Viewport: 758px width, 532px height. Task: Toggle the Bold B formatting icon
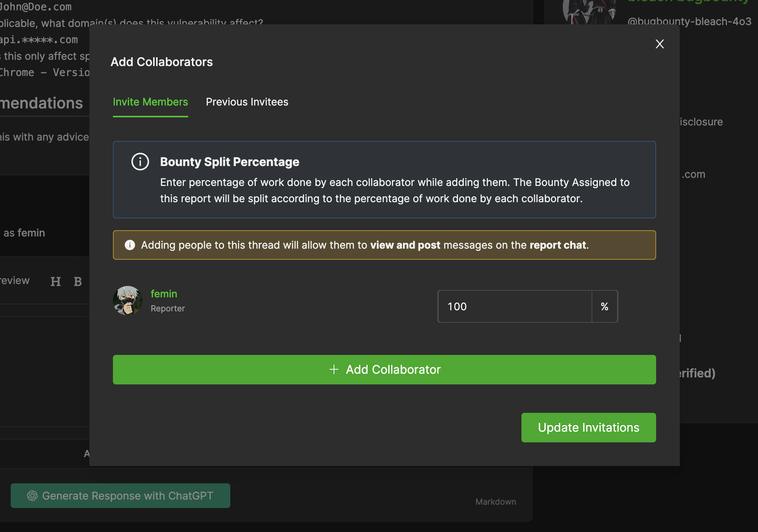(x=77, y=282)
